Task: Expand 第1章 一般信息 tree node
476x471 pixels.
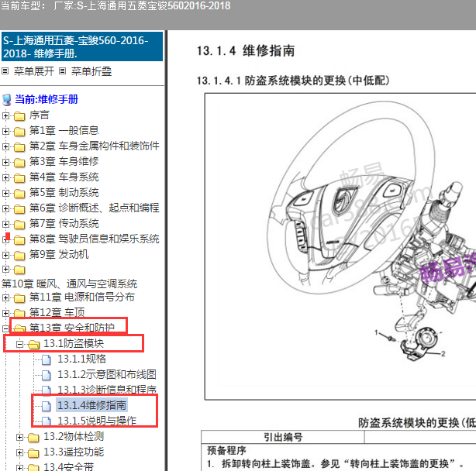Action: click(5, 131)
